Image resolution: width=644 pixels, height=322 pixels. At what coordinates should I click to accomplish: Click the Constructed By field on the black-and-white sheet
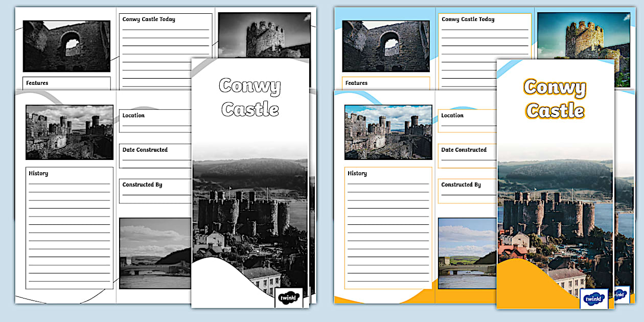click(x=155, y=191)
